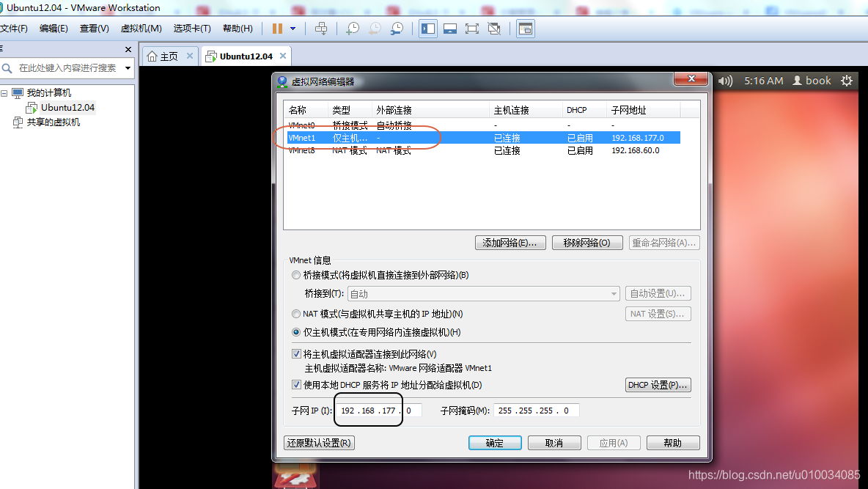Click the 子网地址 column header
The height and width of the screenshot is (489, 868).
point(643,110)
